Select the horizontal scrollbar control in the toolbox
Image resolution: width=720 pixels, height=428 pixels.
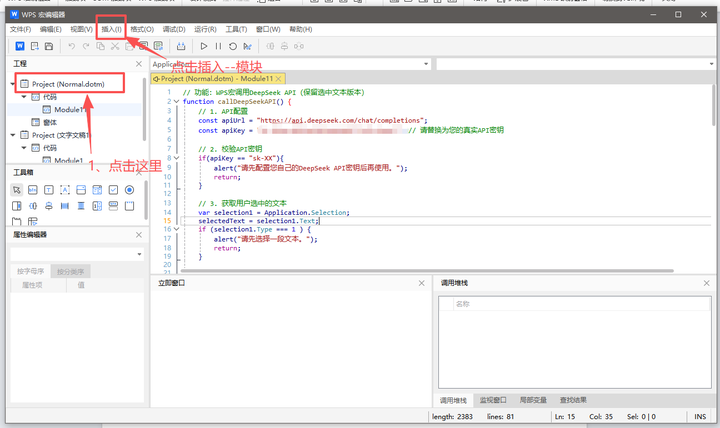point(65,206)
